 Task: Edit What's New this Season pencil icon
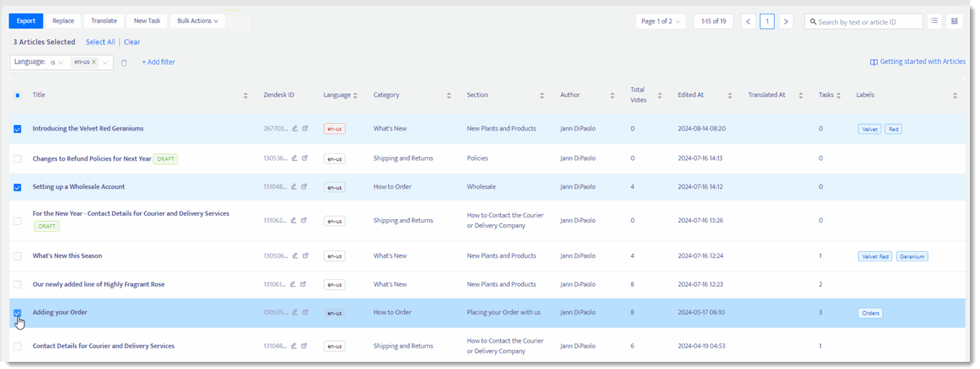(x=294, y=256)
